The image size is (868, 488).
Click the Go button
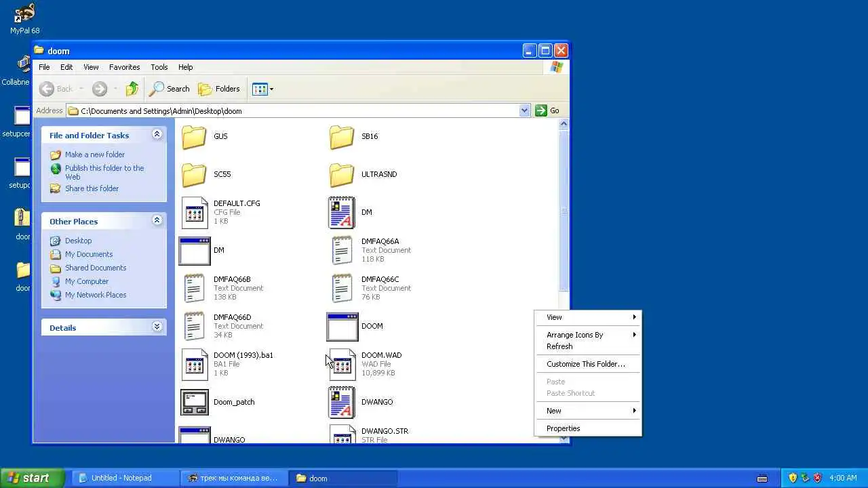pyautogui.click(x=548, y=110)
